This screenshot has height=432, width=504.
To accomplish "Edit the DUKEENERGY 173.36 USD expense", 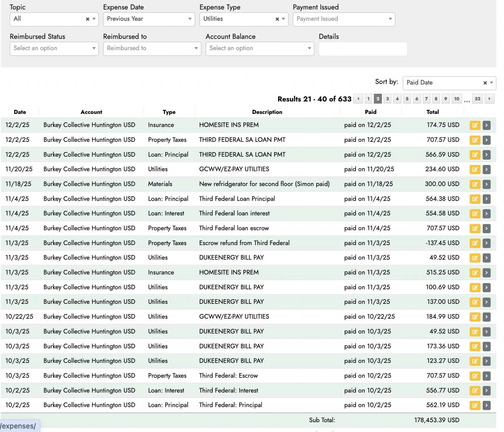I will click(475, 346).
